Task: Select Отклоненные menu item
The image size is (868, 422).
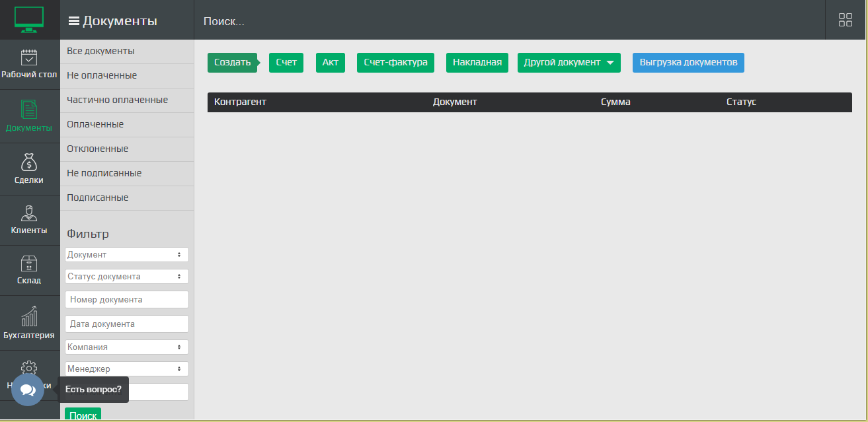Action: [127, 149]
